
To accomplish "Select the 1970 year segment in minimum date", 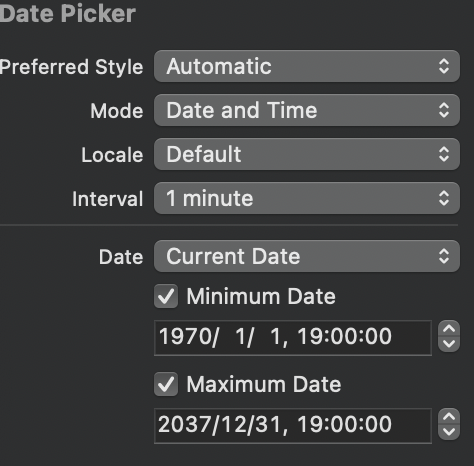I will click(x=185, y=336).
